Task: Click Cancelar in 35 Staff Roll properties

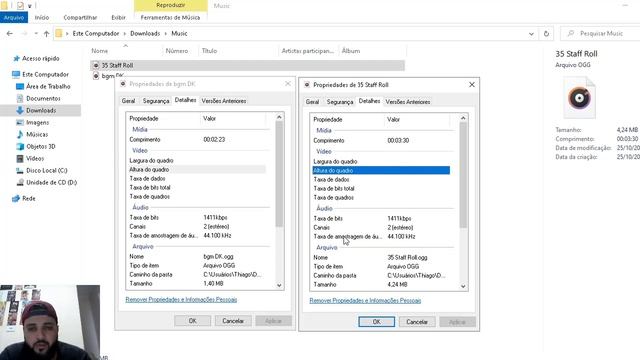Action: (417, 322)
